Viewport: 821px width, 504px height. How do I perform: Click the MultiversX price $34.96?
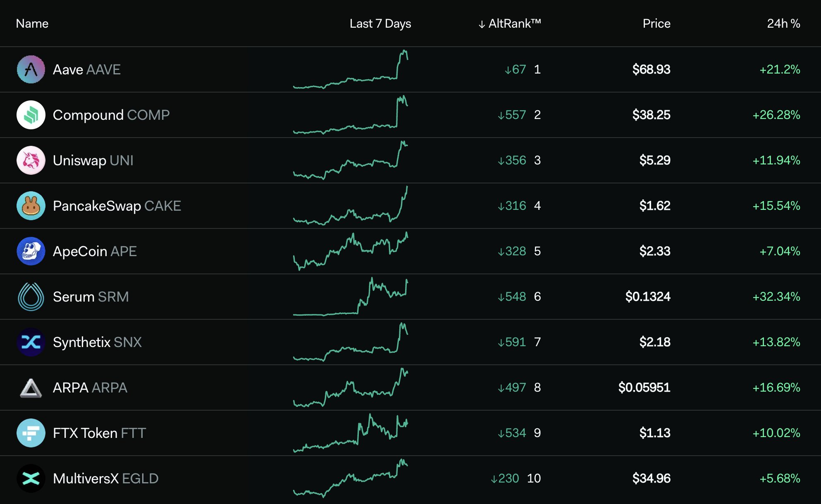[x=651, y=478]
